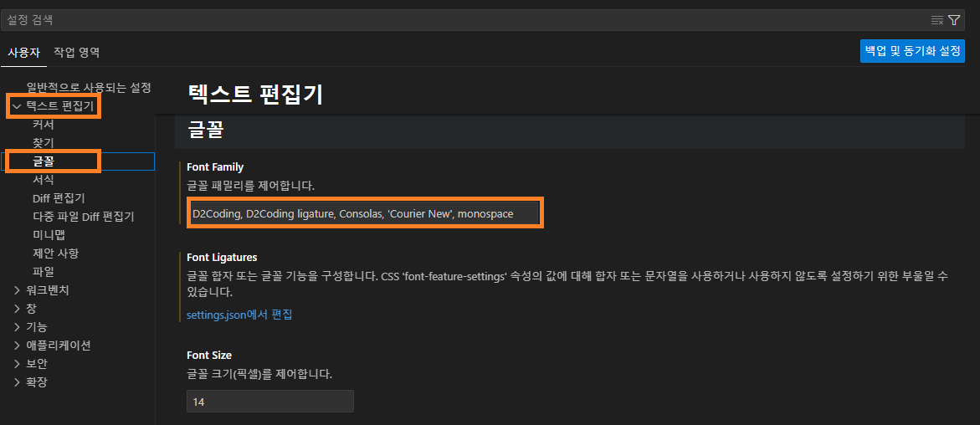Click the filter settings funnel icon

[x=953, y=20]
